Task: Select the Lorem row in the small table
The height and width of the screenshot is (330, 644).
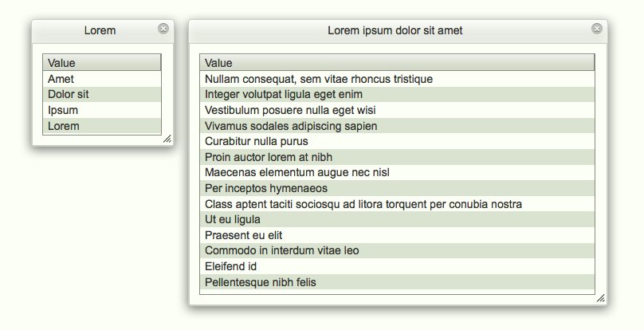Action: click(102, 126)
